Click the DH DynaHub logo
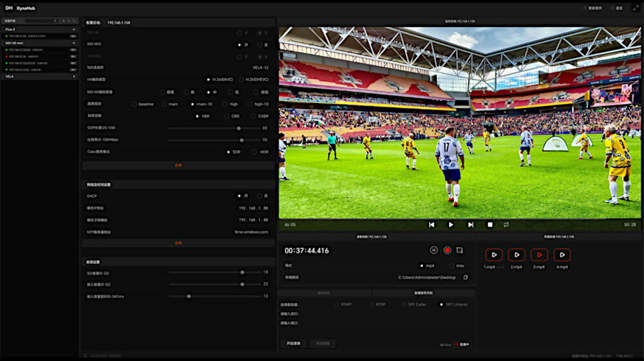 click(20, 8)
